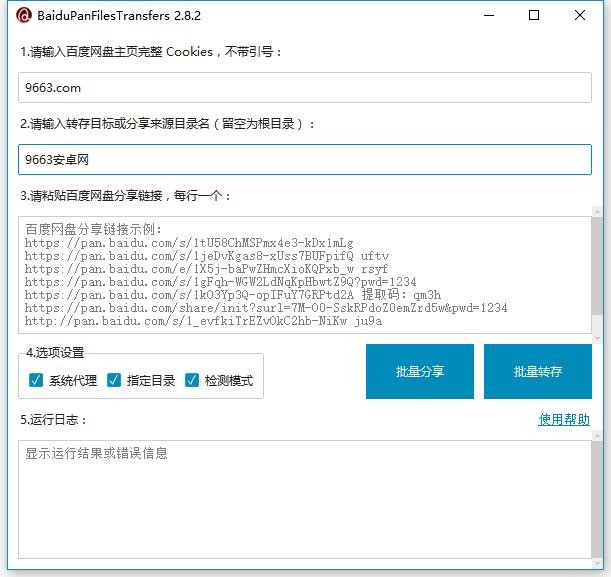Click the share links area scrollbar thumb

597,265
